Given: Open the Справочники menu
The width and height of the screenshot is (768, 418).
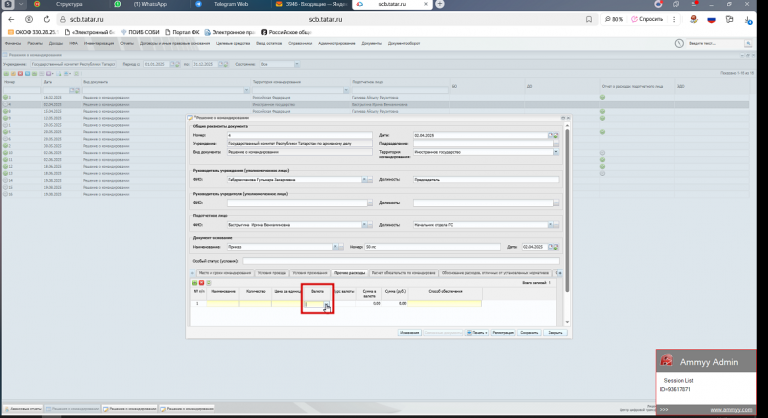Looking at the screenshot, I should point(300,44).
